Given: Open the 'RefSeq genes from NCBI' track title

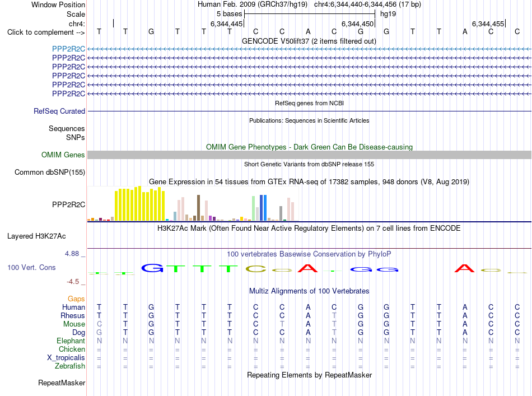Looking at the screenshot, I should click(x=309, y=103).
